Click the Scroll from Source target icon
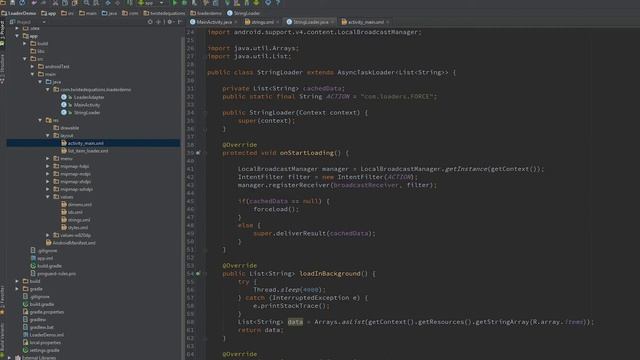 pyautogui.click(x=150, y=22)
